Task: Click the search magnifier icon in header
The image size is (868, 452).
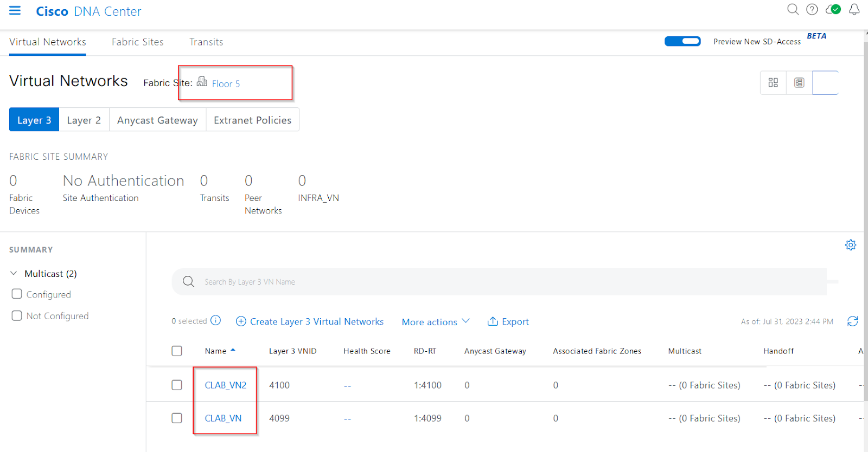Action: pyautogui.click(x=793, y=9)
